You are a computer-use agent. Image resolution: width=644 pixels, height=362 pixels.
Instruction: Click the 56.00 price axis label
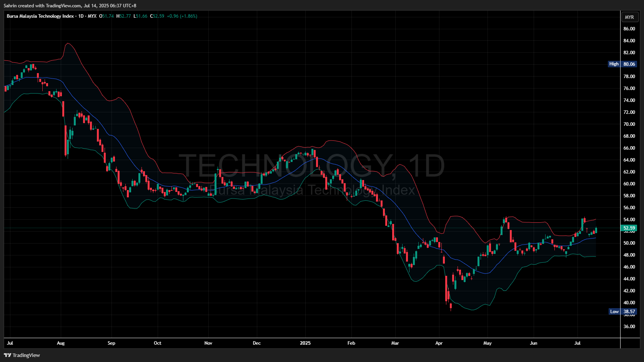(629, 208)
